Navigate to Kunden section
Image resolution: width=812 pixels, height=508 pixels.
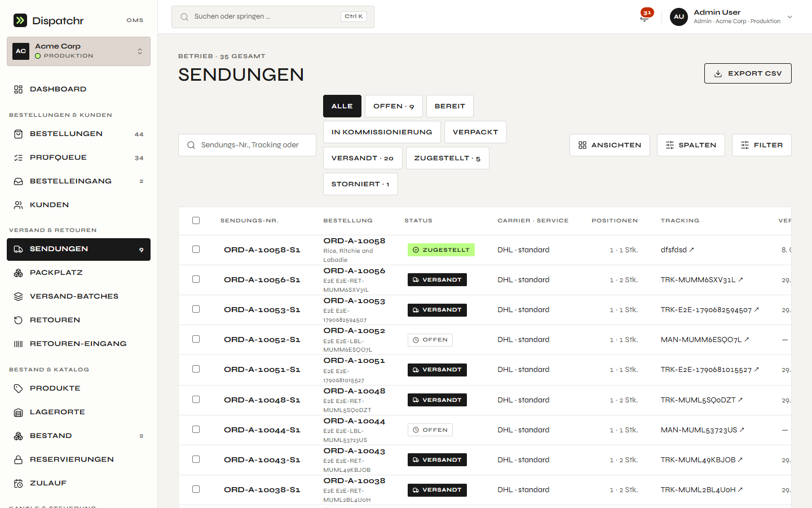tap(78, 205)
